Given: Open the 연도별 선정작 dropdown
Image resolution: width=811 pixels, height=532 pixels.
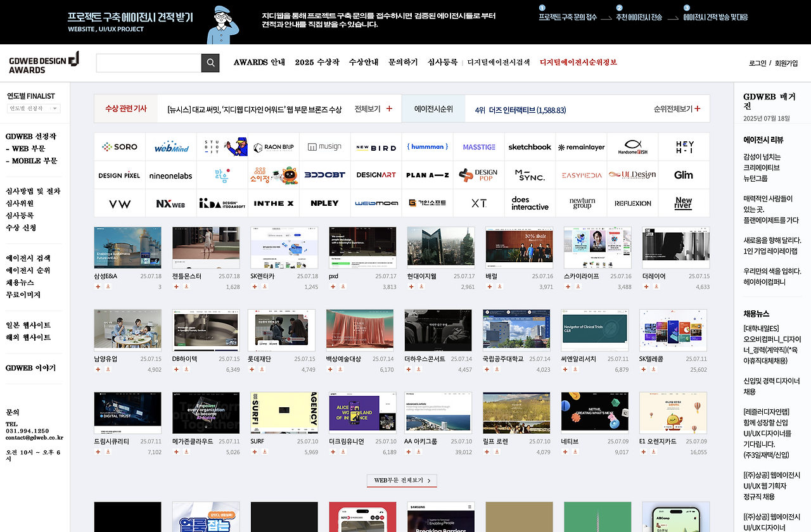Looking at the screenshot, I should pyautogui.click(x=33, y=109).
